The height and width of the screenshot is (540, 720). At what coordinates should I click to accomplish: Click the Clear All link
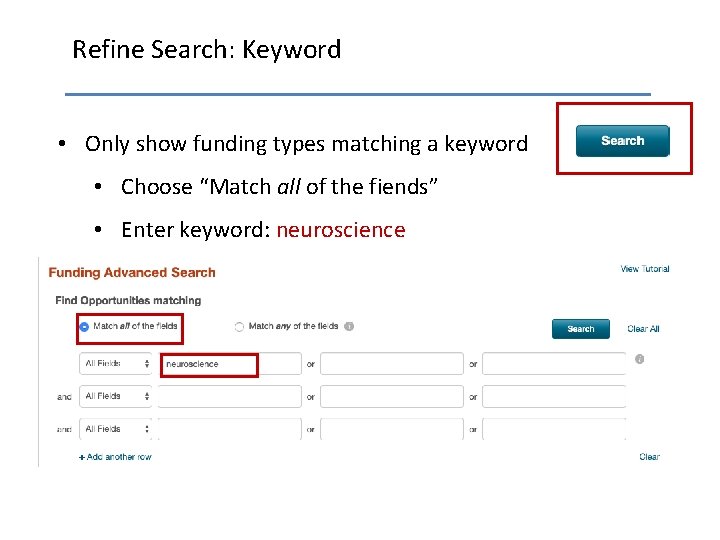pyautogui.click(x=643, y=329)
